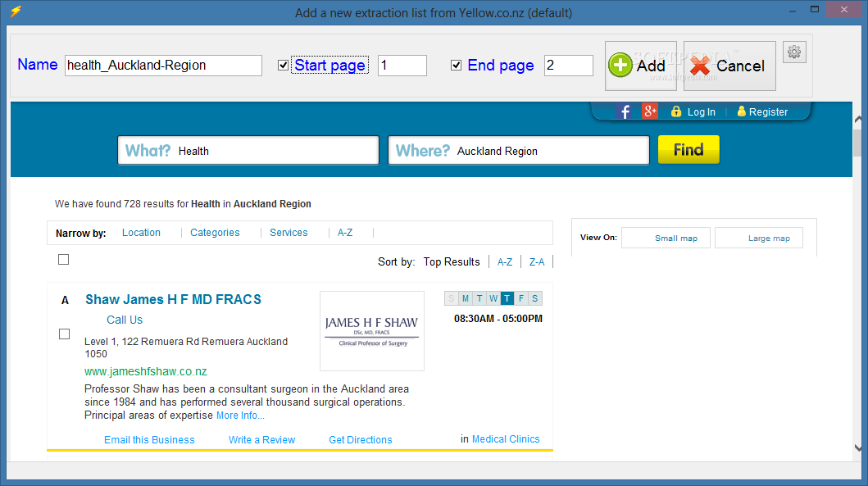
Task: Select Saturday in opening hours
Action: click(534, 298)
